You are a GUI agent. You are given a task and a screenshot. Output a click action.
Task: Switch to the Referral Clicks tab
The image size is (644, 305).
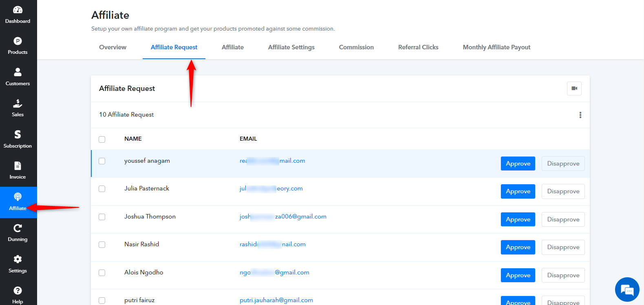click(418, 47)
